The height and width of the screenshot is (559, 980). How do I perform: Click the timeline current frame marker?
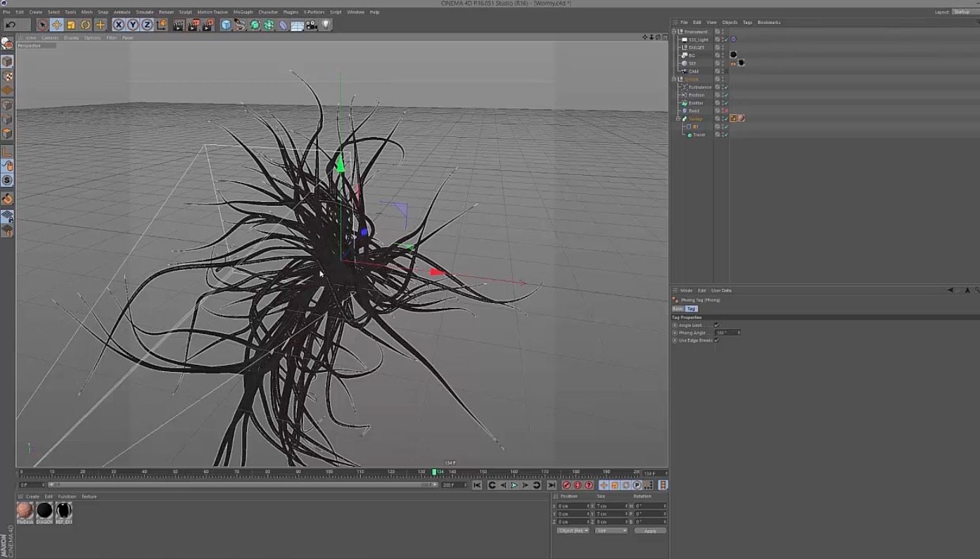tap(434, 472)
